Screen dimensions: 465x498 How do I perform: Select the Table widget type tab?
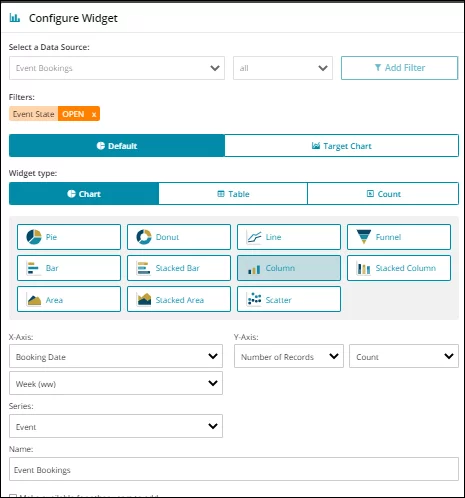(x=233, y=194)
